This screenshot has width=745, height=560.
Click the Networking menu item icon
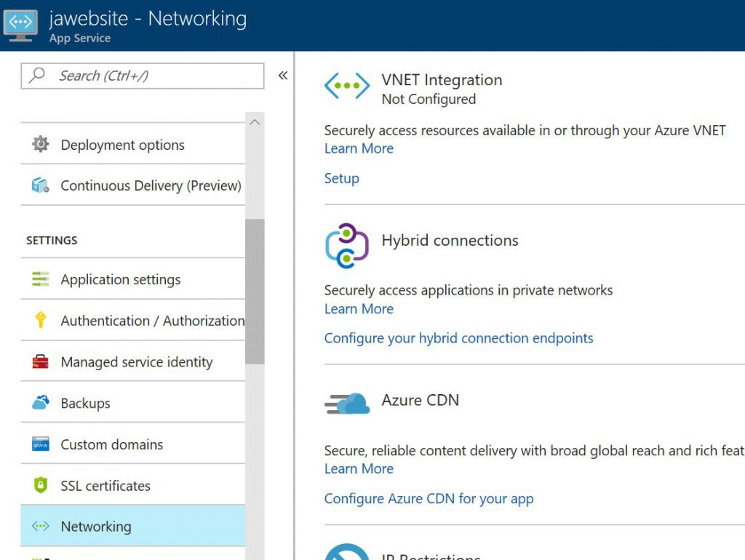[x=41, y=526]
